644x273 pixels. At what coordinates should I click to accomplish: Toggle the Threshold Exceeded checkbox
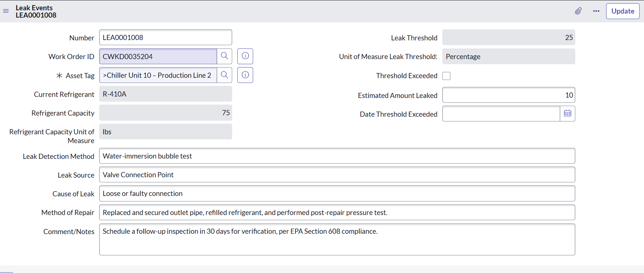(x=446, y=76)
